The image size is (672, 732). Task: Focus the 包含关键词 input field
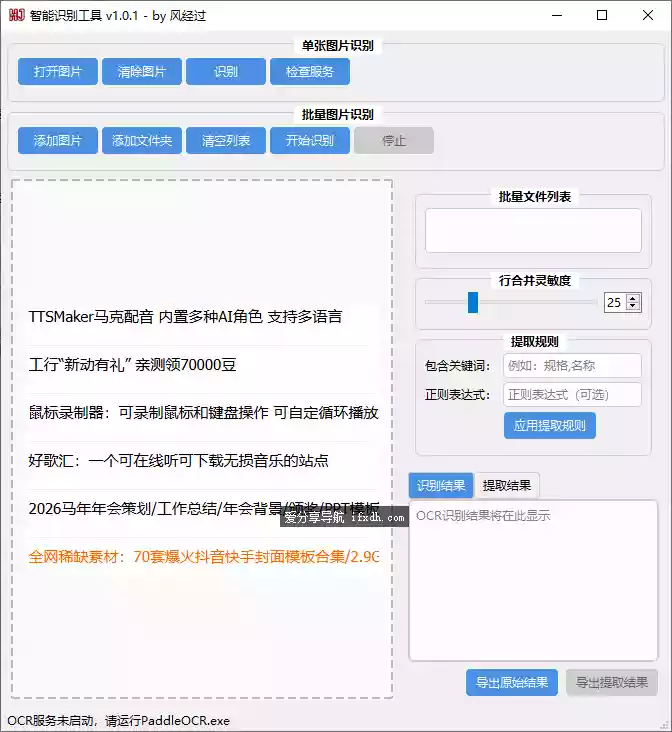pyautogui.click(x=572, y=366)
